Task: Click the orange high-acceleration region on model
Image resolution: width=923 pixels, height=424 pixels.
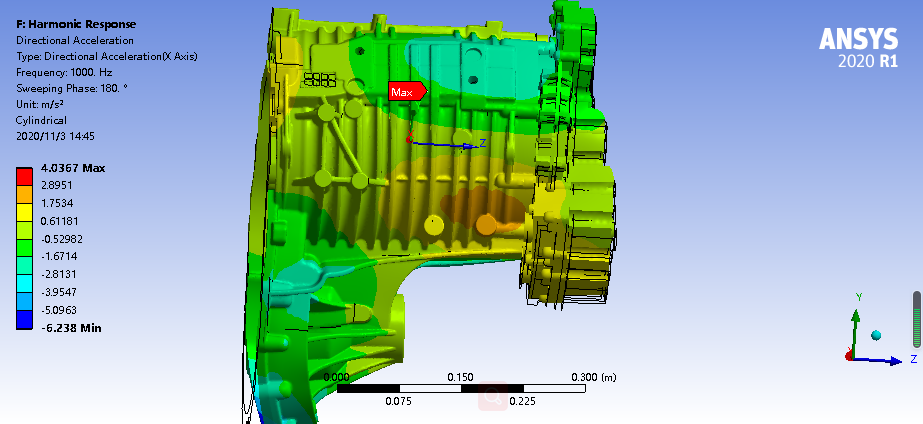Action: (x=478, y=207)
